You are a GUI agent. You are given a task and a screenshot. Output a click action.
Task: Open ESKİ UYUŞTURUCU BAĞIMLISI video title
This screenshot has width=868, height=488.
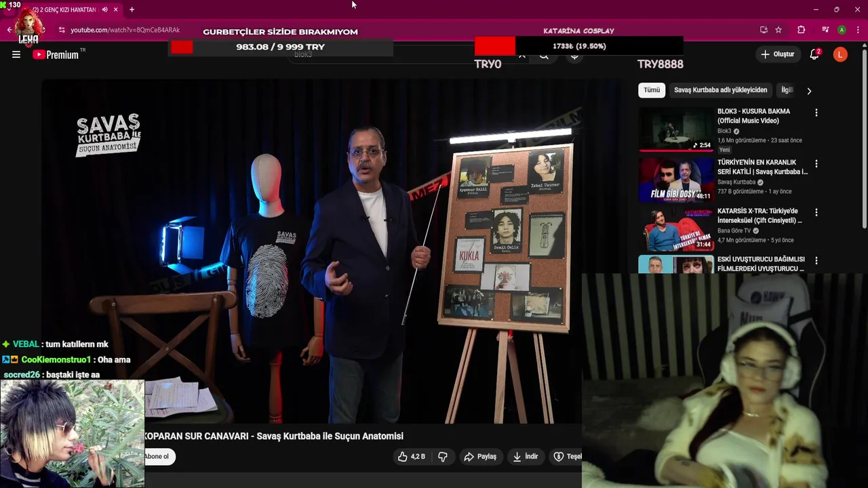click(x=761, y=264)
